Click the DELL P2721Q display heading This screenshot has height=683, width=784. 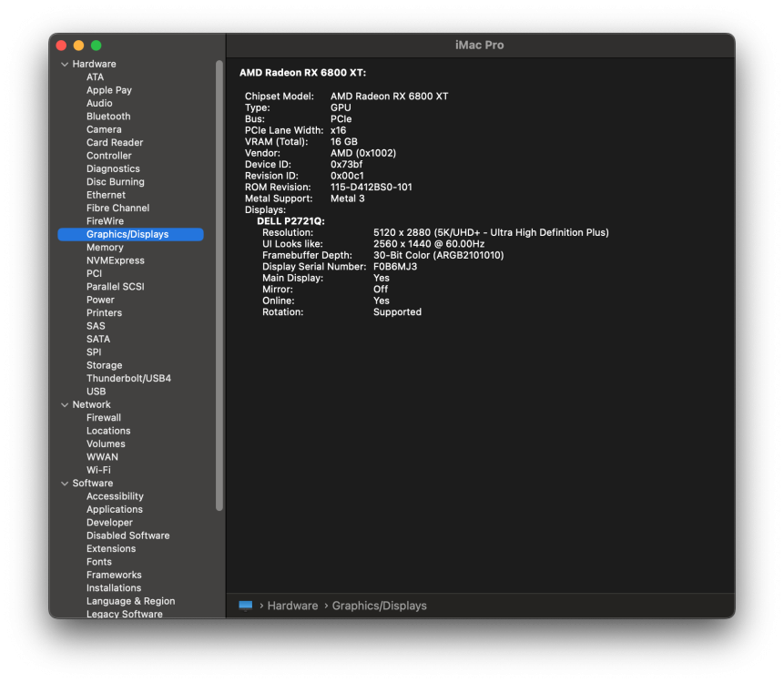(x=291, y=221)
